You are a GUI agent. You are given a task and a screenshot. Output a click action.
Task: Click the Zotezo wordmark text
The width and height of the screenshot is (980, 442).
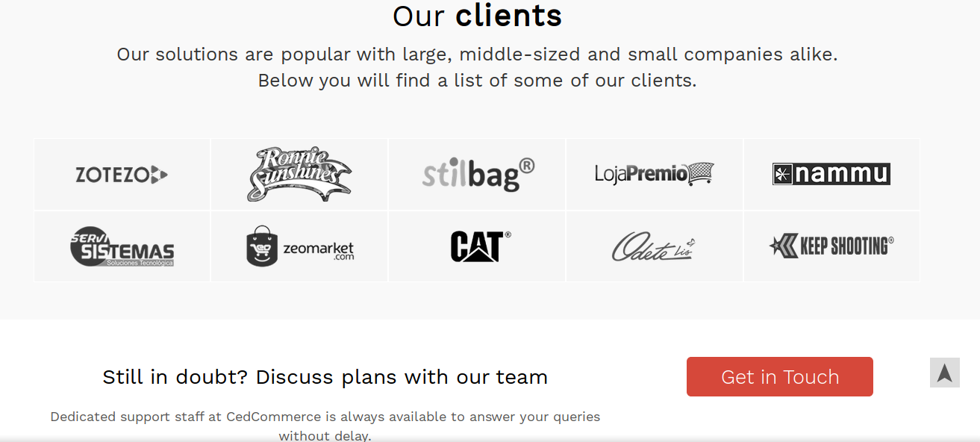pos(112,175)
